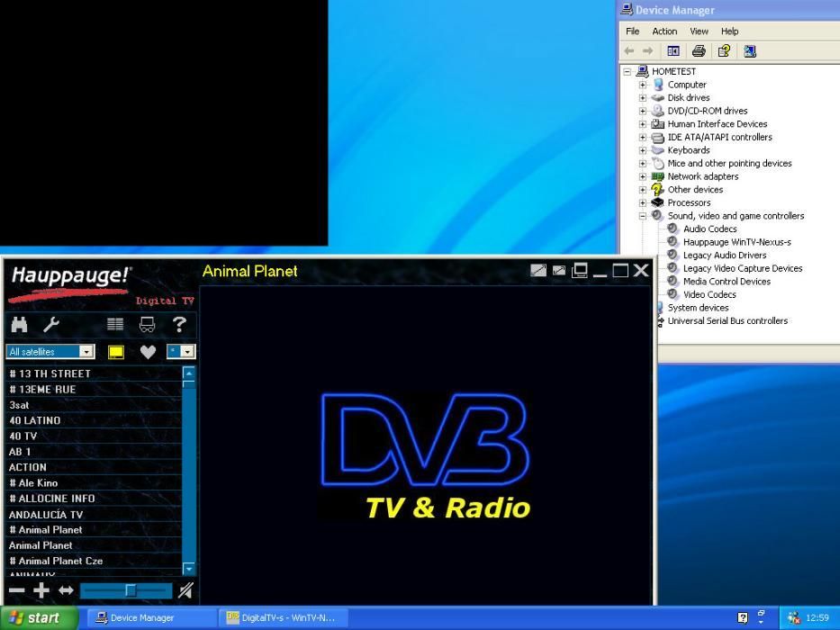The image size is (840, 630).
Task: Click the blue volume slider
Action: tap(126, 590)
